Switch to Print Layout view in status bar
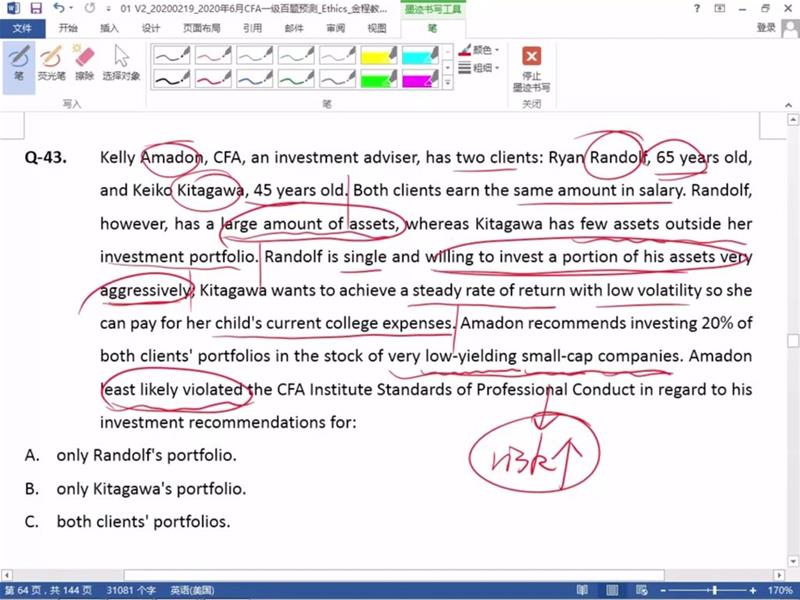 coord(611,591)
